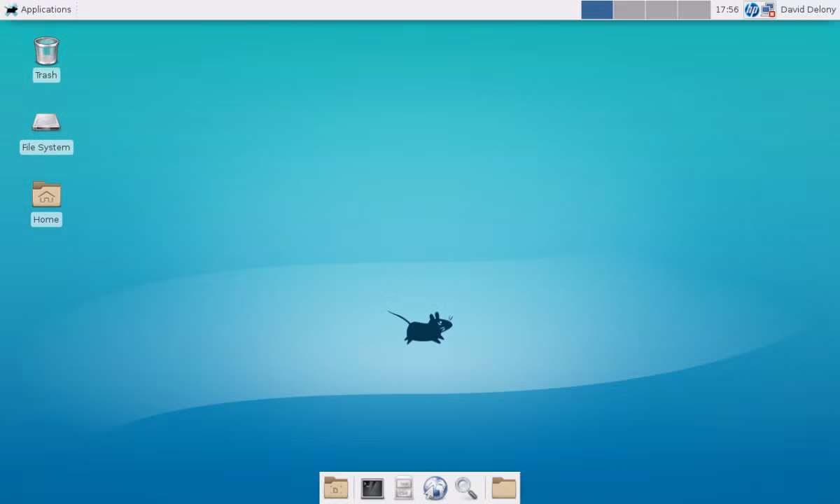This screenshot has width=840, height=504.
Task: Switch to the second workspace
Action: (x=629, y=10)
